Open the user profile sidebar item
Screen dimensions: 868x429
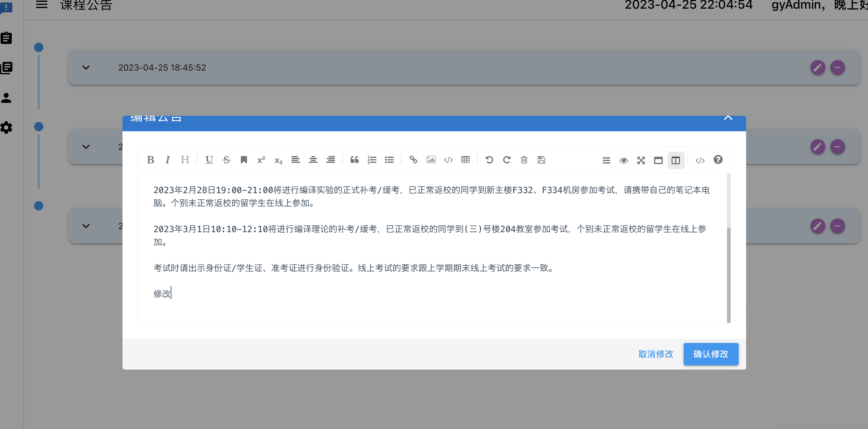tap(7, 98)
